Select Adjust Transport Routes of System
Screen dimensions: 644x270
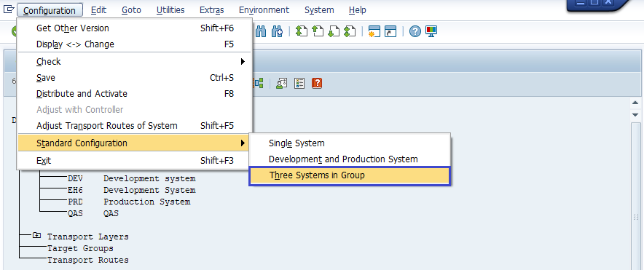pos(134,126)
